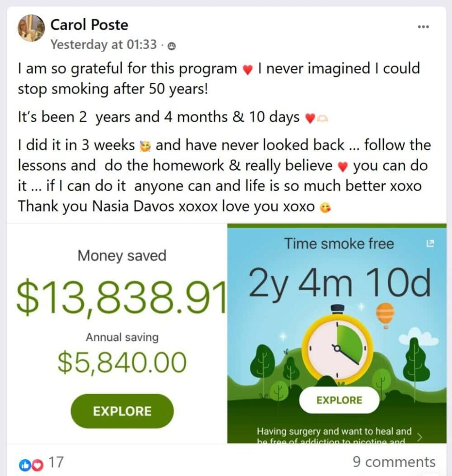The image size is (452, 476).
Task: Click the stopwatch illustration
Action: (x=337, y=345)
